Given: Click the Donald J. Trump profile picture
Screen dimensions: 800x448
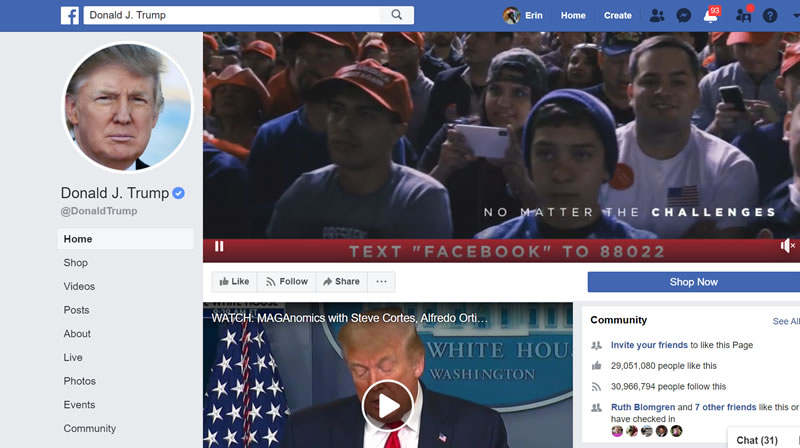Looking at the screenshot, I should pyautogui.click(x=128, y=107).
